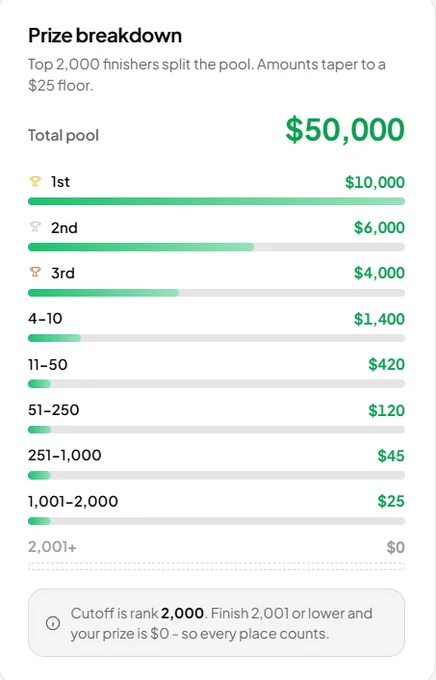The height and width of the screenshot is (680, 436).
Task: Select the 51–250 rank range label
Action: [54, 410]
